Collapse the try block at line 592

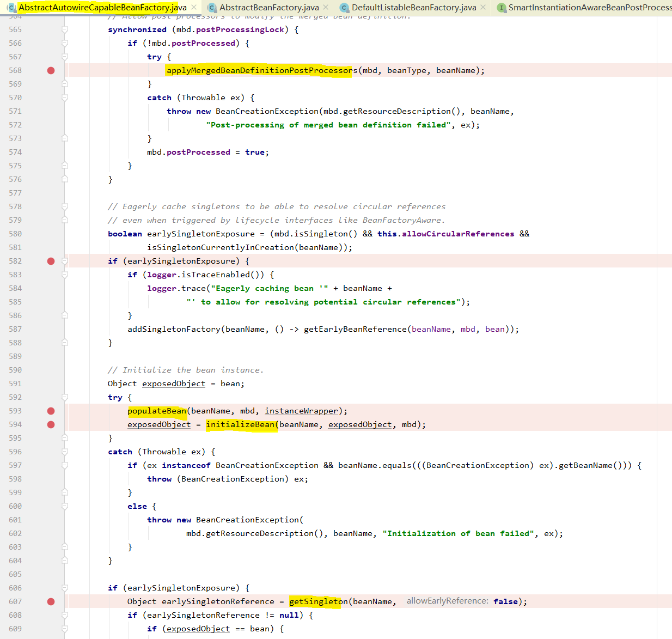click(65, 397)
